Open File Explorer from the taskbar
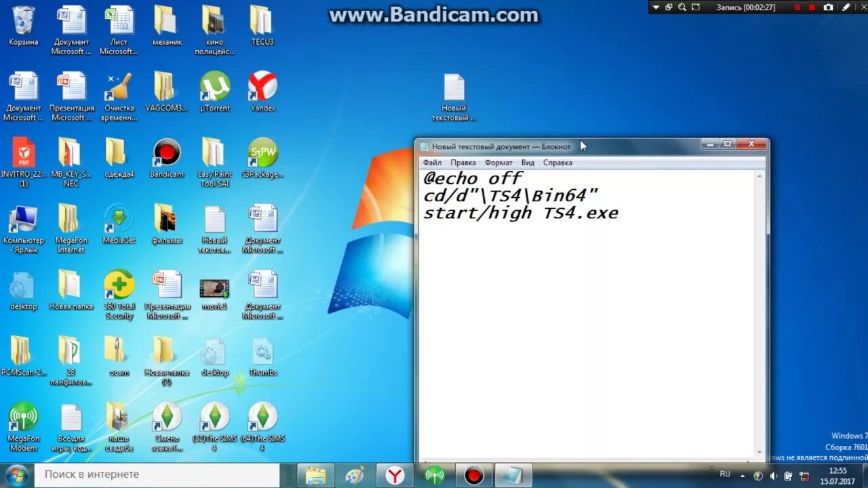This screenshot has height=488, width=868. (315, 476)
